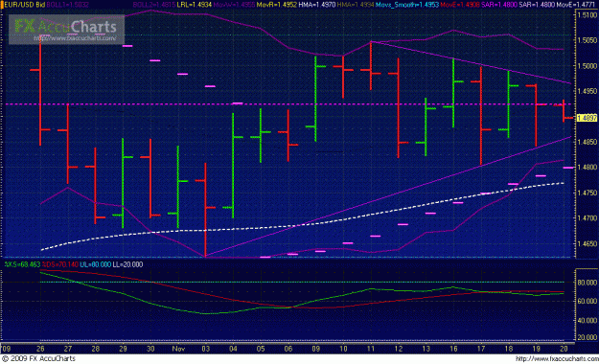Select date 04 on the time axis
The width and height of the screenshot is (599, 364).
[x=234, y=349]
